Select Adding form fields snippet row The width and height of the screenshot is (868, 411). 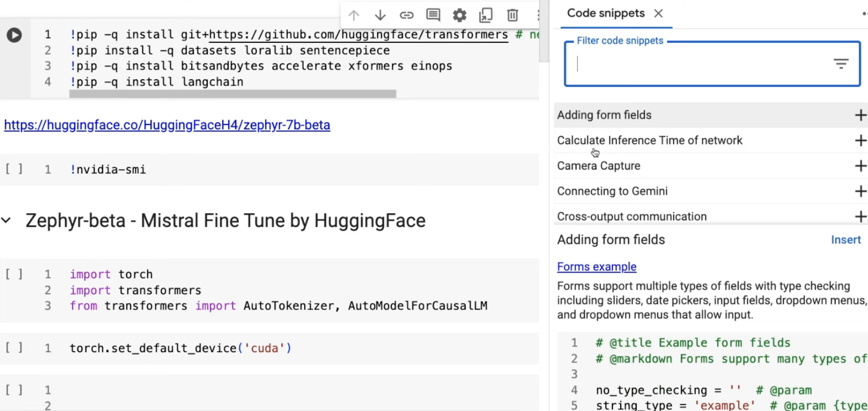(710, 115)
